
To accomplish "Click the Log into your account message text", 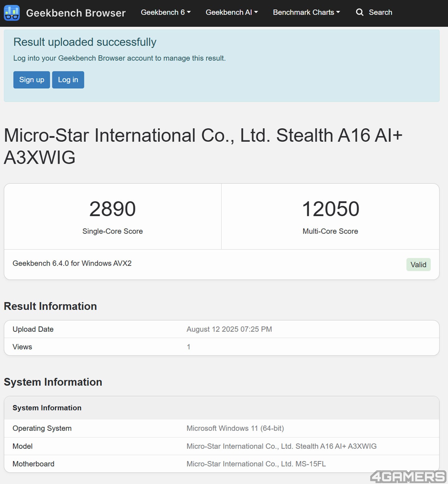I will pyautogui.click(x=119, y=58).
